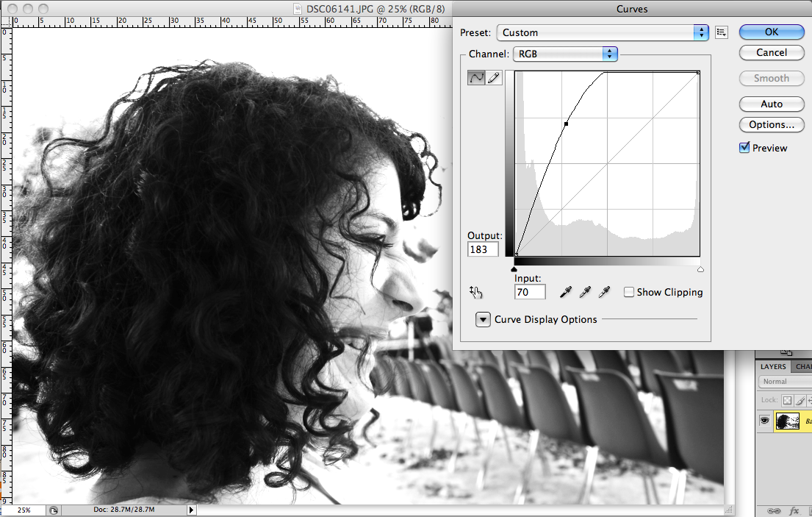Image resolution: width=812 pixels, height=517 pixels.
Task: Toggle the Preview checkbox
Action: click(x=744, y=148)
